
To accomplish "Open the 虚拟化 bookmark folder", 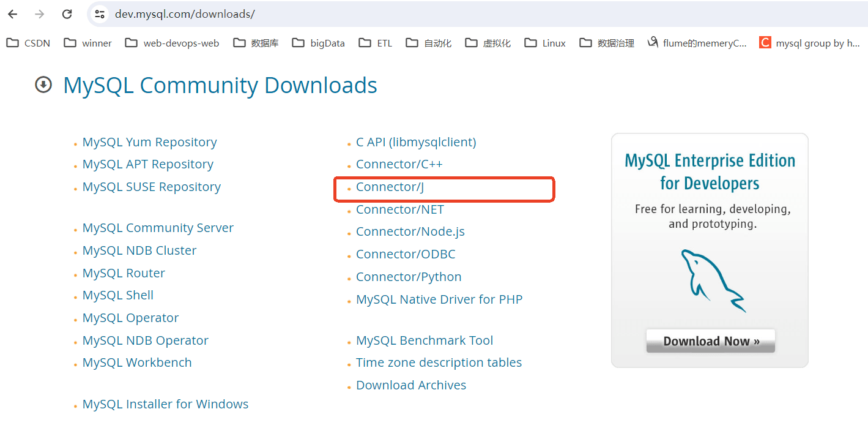I will pyautogui.click(x=488, y=43).
